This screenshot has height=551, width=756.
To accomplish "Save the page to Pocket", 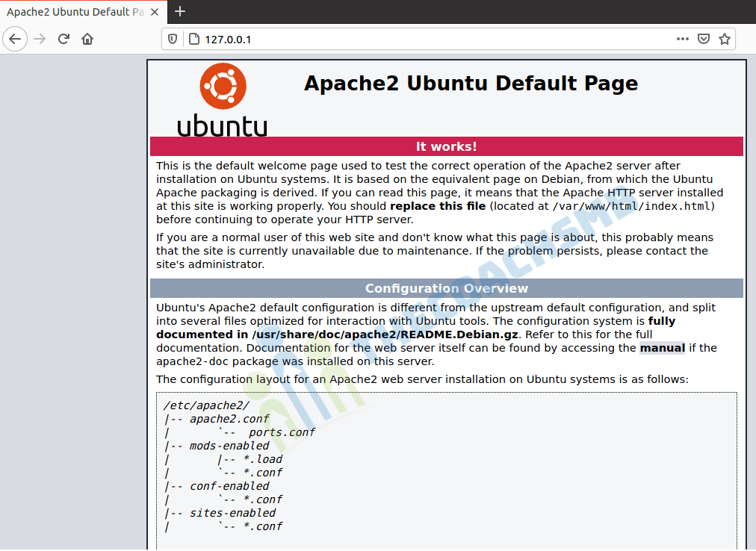I will point(704,39).
